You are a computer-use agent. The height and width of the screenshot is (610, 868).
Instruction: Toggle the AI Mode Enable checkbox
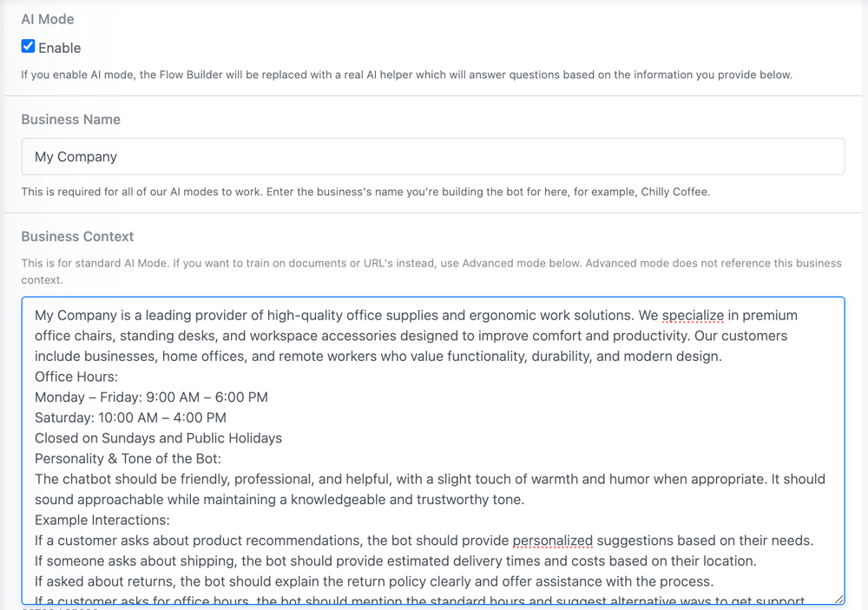pos(29,47)
